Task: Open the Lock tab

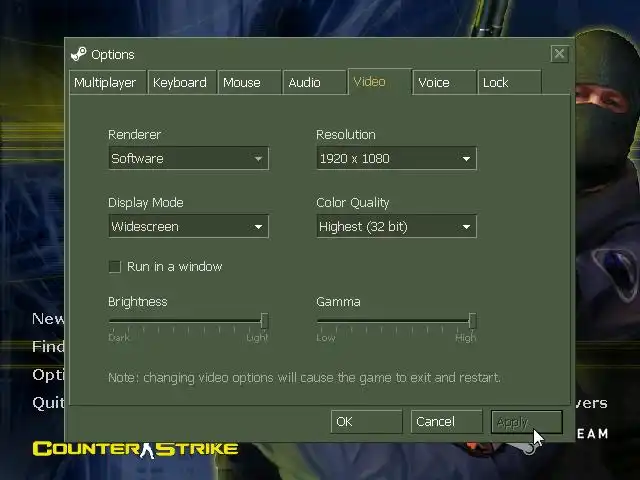Action: 510,82
